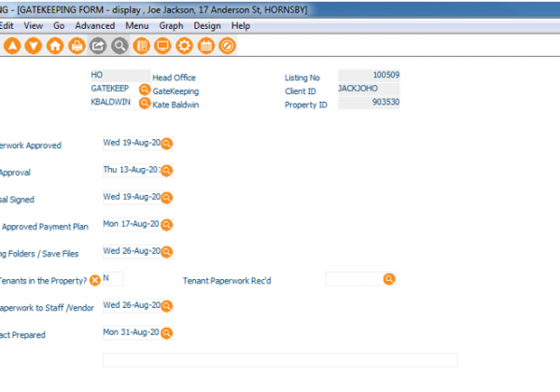
Task: Open date lookup for Approved Payment Plan
Action: point(166,225)
